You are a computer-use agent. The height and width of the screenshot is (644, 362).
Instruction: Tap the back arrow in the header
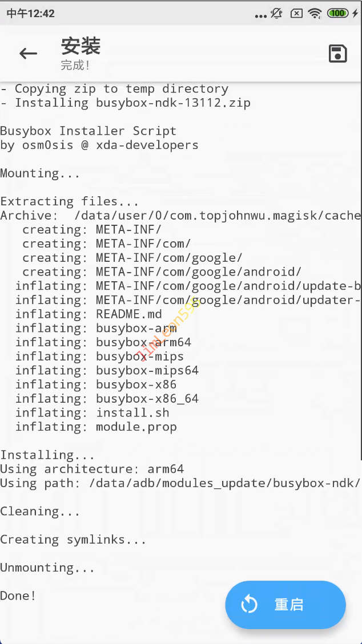[x=28, y=54]
